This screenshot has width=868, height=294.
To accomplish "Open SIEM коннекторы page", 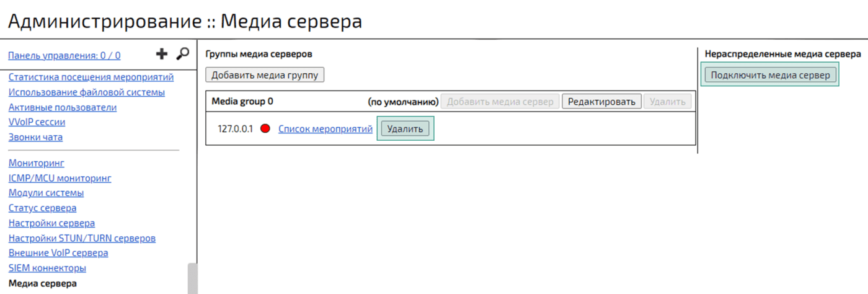I will tap(47, 268).
